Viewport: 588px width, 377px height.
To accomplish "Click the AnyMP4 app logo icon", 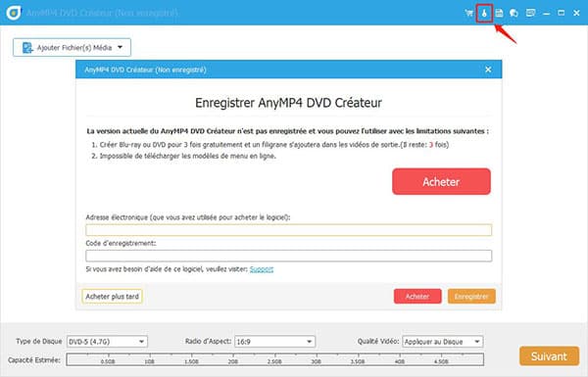I will [14, 13].
